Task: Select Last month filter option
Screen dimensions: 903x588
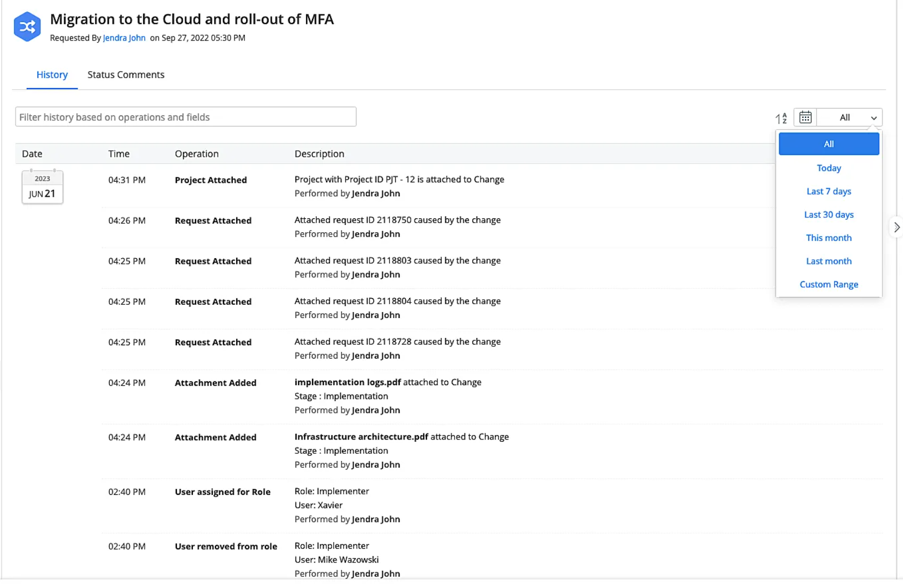Action: tap(829, 261)
